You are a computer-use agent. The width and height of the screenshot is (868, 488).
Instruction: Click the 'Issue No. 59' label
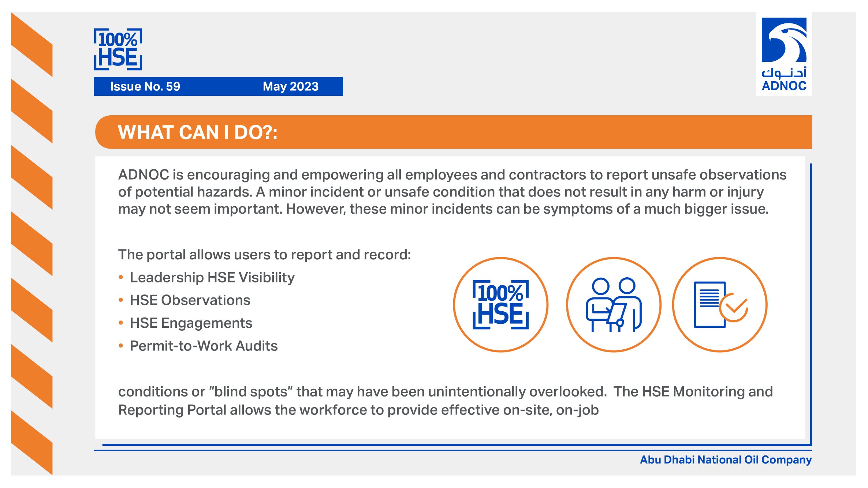[x=145, y=86]
